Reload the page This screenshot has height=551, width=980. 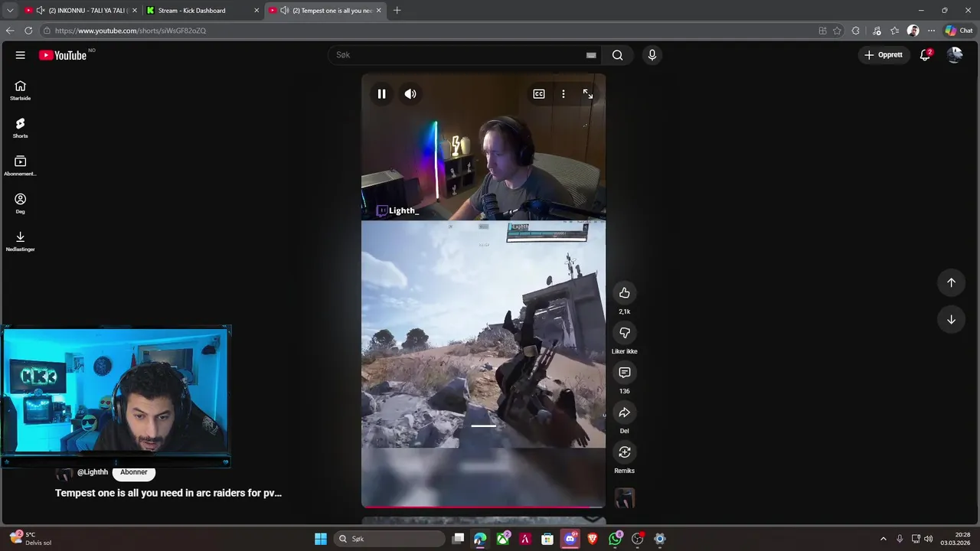(28, 31)
